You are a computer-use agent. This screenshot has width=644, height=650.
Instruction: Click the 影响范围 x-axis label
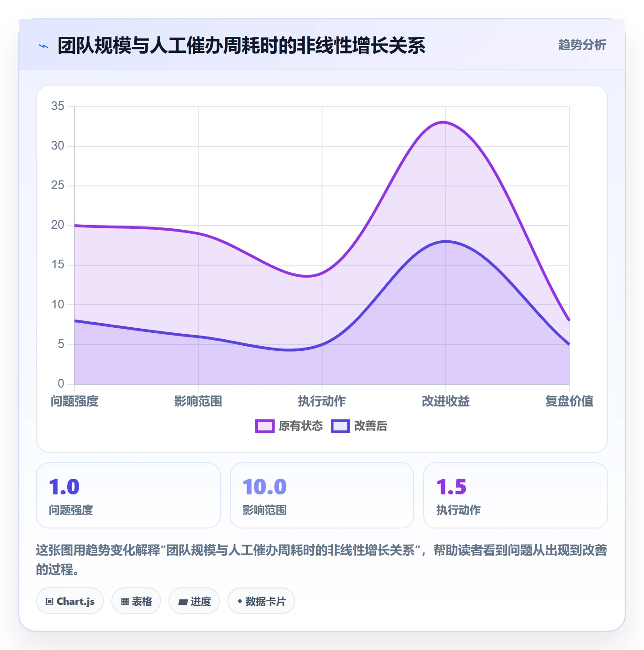[198, 401]
